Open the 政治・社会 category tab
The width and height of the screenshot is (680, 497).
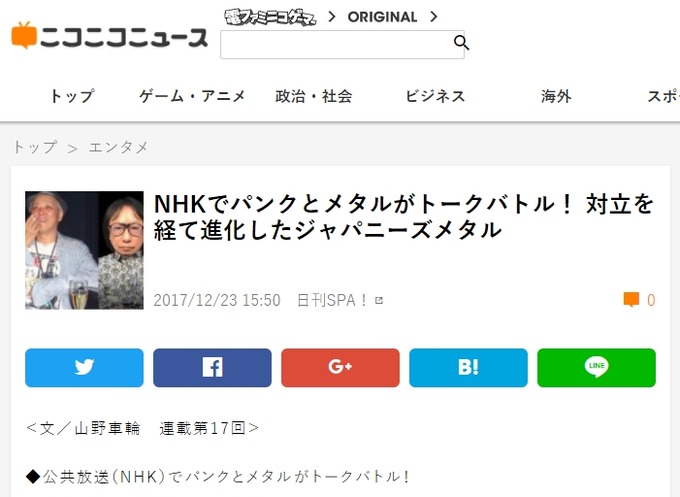coord(314,96)
